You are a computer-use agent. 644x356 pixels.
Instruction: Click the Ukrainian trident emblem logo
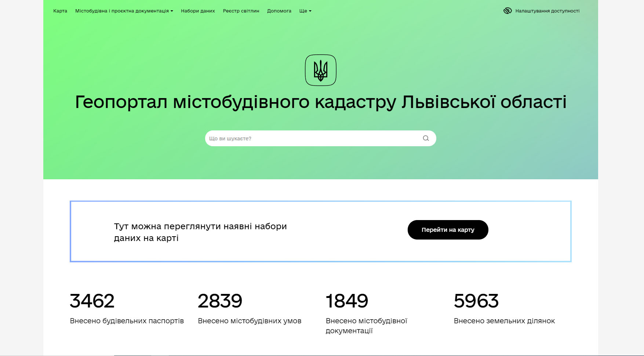(x=321, y=70)
